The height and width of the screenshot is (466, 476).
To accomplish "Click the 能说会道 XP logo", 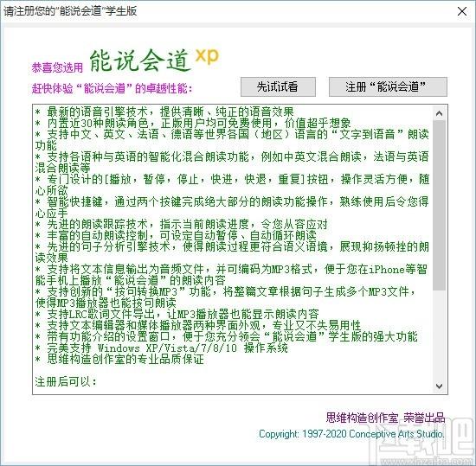I will [154, 61].
